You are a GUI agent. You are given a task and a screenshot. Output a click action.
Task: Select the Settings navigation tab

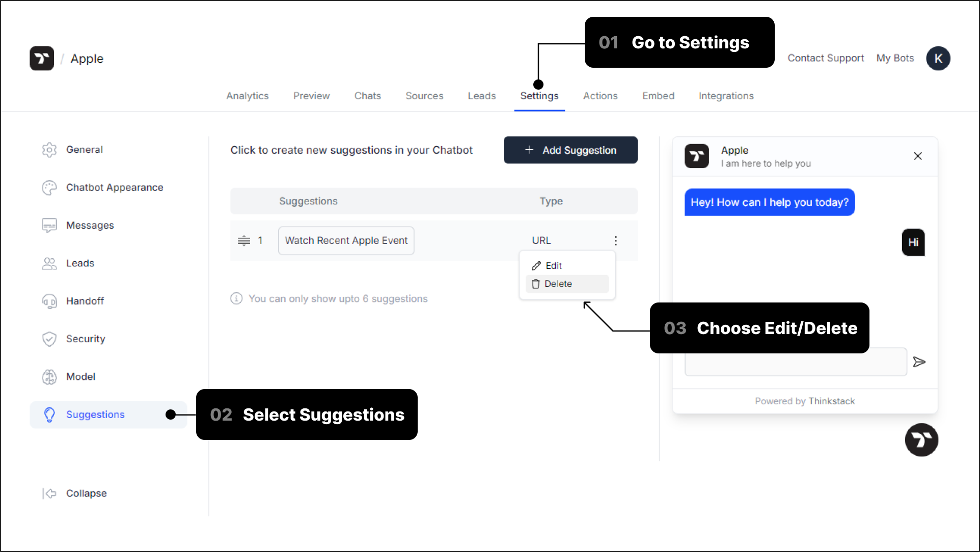(539, 96)
